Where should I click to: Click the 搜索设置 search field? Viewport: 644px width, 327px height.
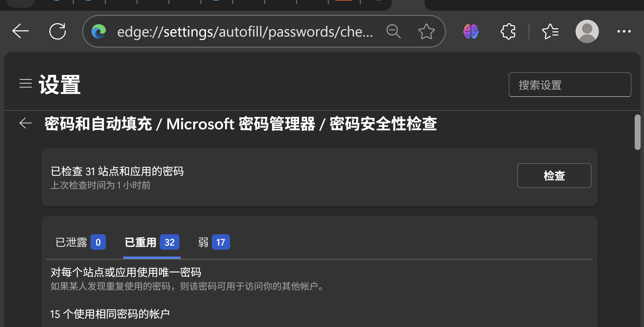click(x=570, y=85)
